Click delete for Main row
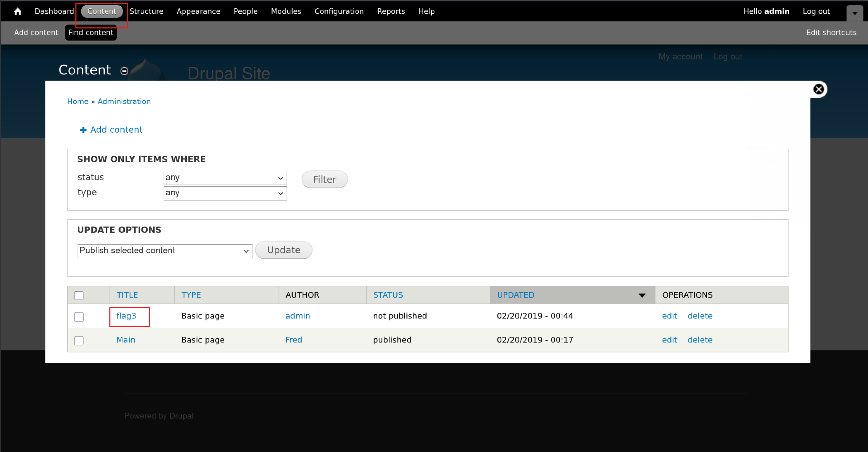 point(700,340)
